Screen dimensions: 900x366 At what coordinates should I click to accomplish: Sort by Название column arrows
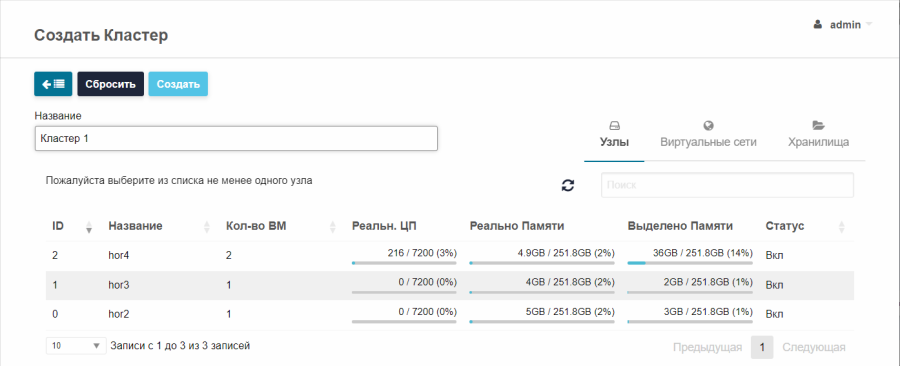pos(207,227)
